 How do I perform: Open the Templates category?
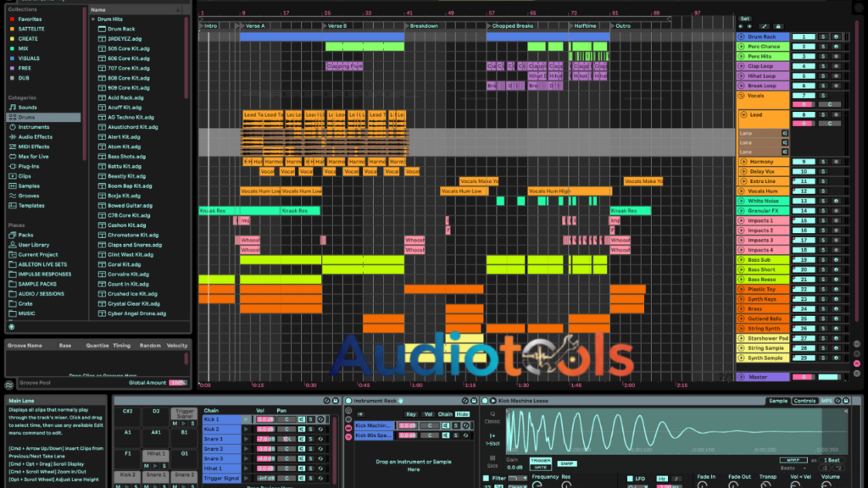click(31, 206)
